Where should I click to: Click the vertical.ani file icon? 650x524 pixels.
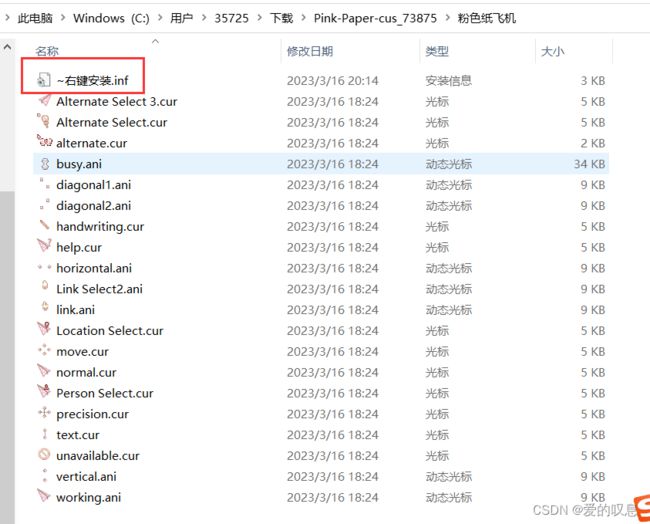45,475
